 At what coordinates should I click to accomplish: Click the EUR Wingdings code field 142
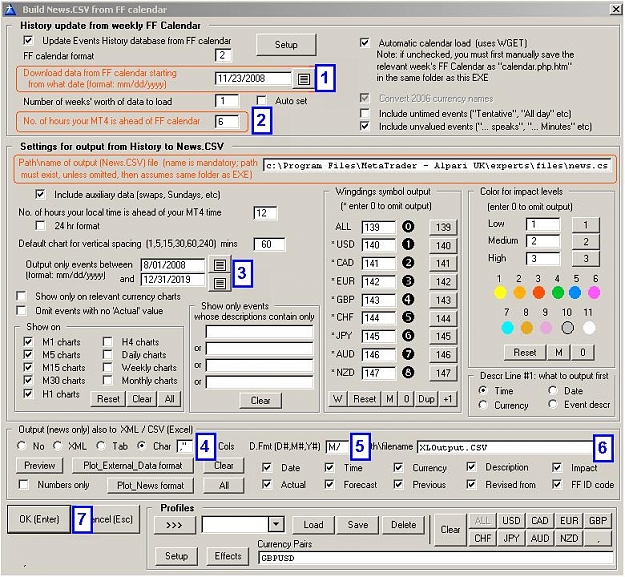pos(378,282)
